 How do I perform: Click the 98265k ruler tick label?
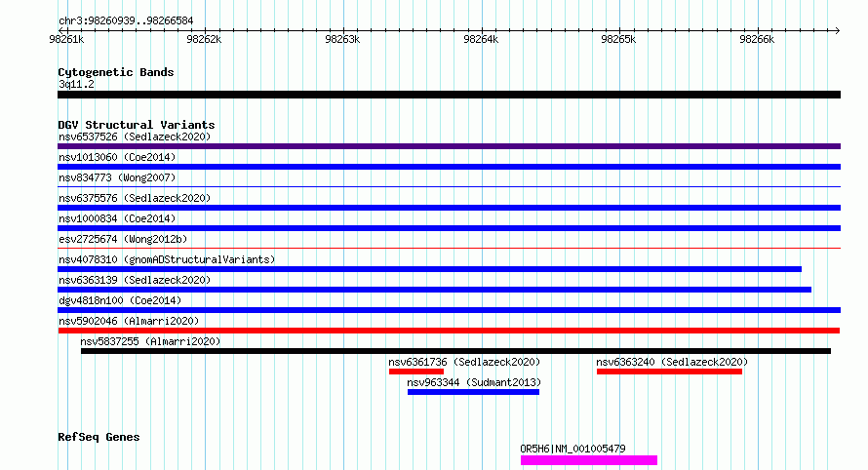point(618,39)
